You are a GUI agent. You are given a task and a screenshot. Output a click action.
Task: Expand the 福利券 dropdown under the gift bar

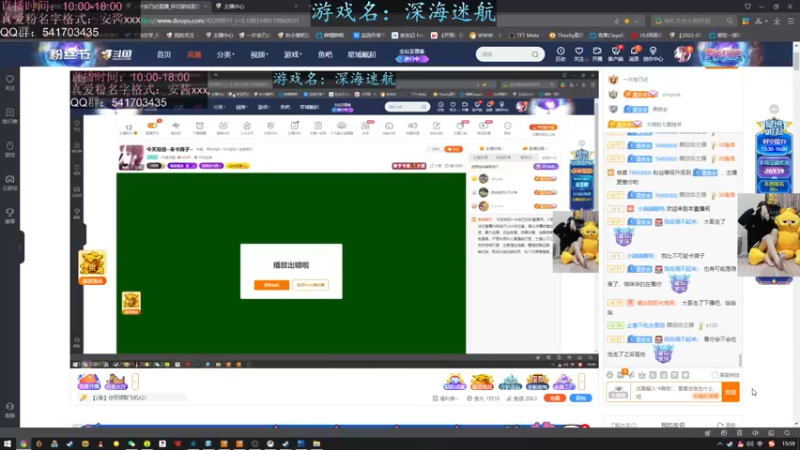pos(445,398)
